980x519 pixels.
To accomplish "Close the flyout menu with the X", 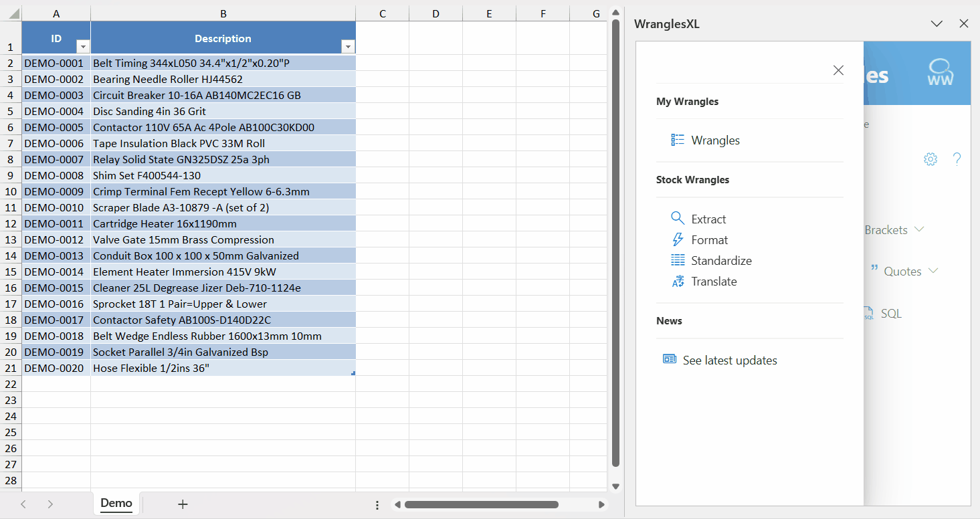I will tap(838, 70).
